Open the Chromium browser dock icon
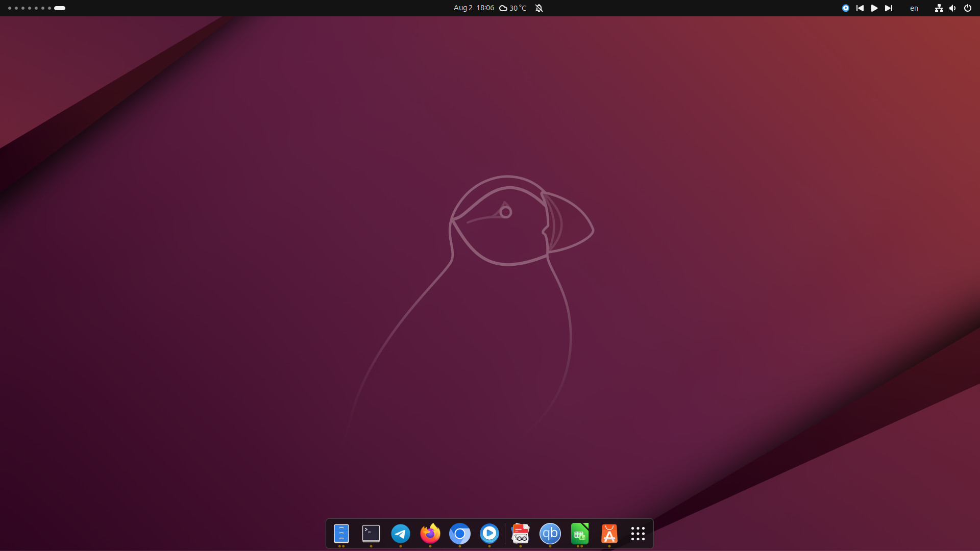 460,534
